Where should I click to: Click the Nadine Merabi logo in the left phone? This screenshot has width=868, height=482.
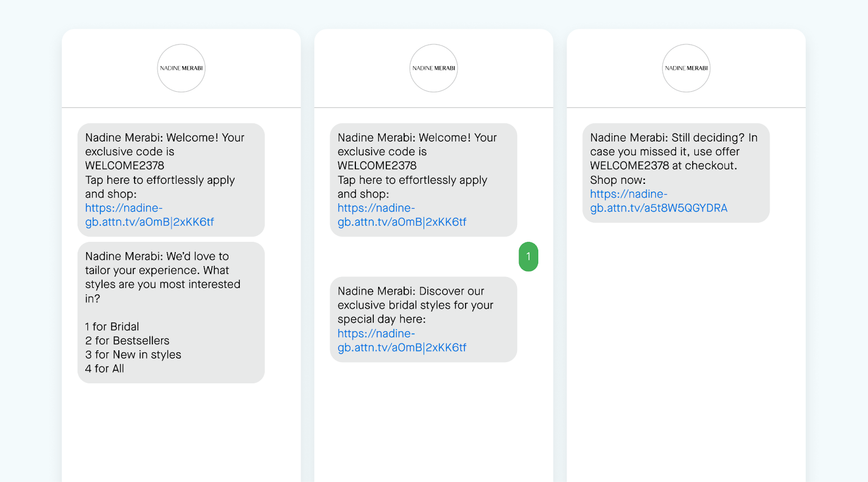coord(181,68)
